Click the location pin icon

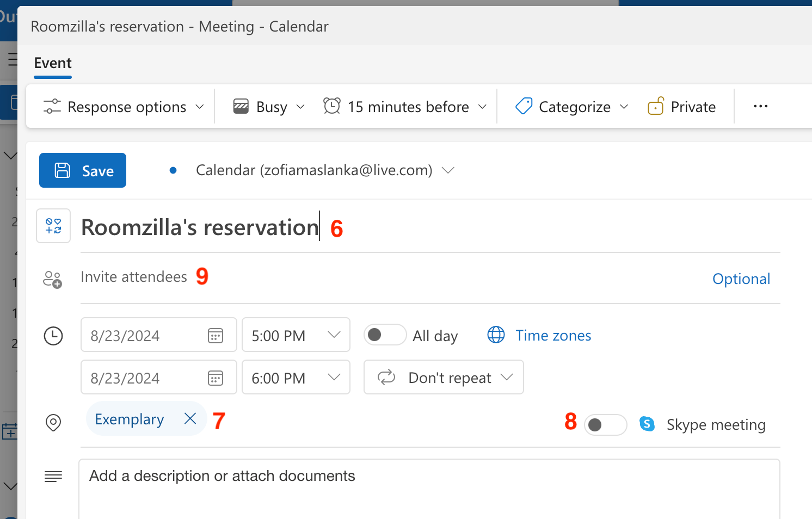pyautogui.click(x=53, y=422)
